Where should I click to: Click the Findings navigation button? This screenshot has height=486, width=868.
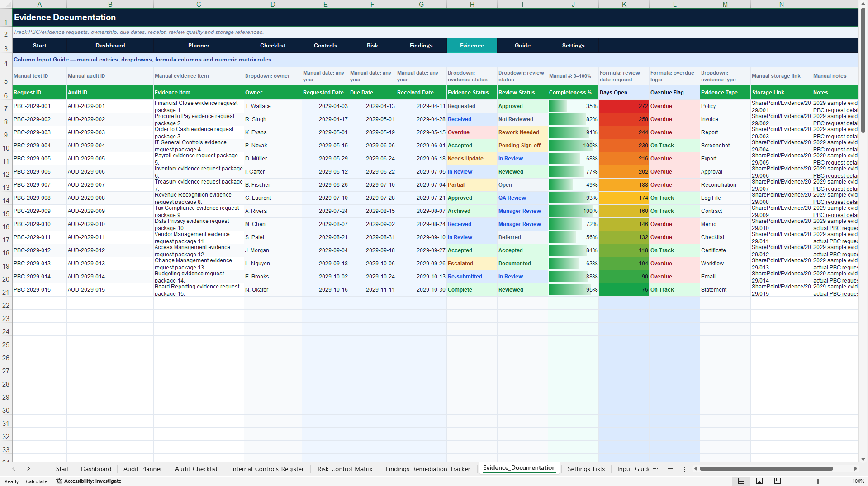pyautogui.click(x=421, y=46)
